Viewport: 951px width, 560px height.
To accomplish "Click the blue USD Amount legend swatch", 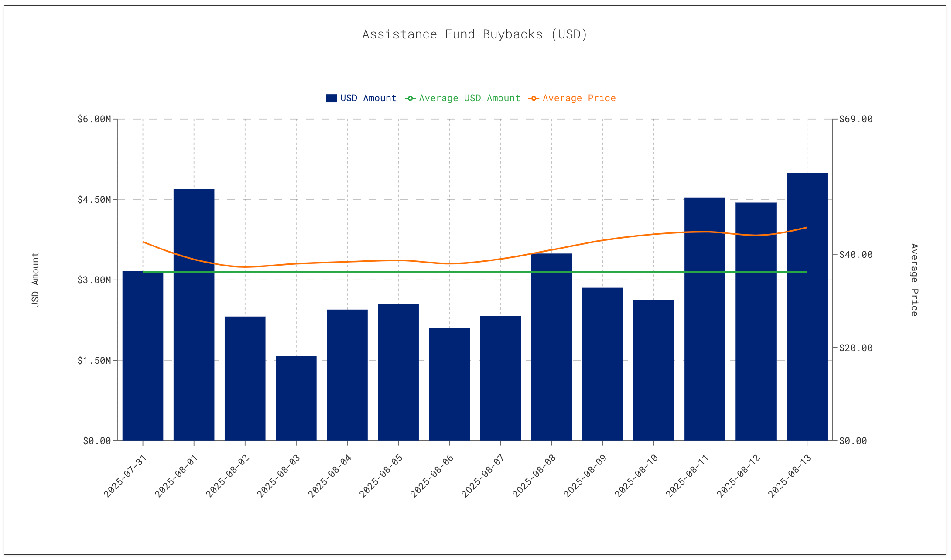I will point(332,98).
